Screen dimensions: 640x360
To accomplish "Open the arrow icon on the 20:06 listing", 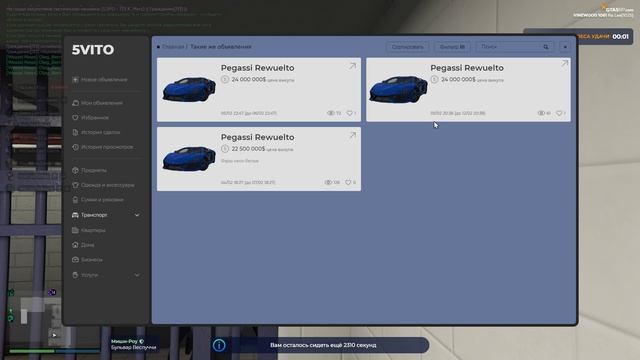I will click(x=564, y=63).
